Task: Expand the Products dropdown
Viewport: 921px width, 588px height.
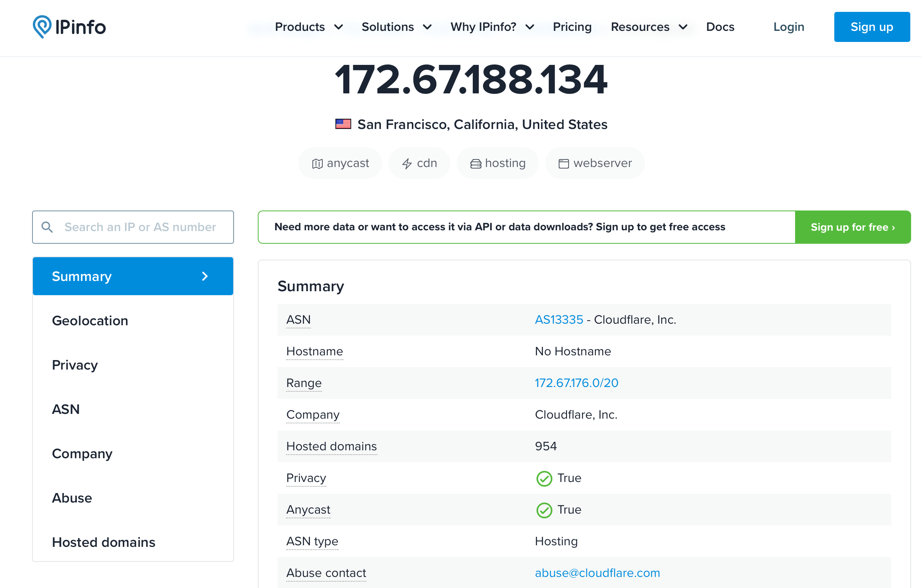Action: pyautogui.click(x=309, y=27)
